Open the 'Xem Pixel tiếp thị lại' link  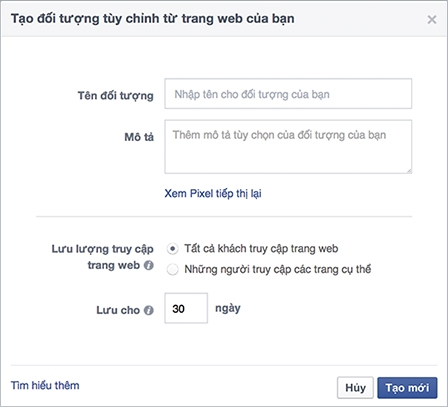point(213,193)
